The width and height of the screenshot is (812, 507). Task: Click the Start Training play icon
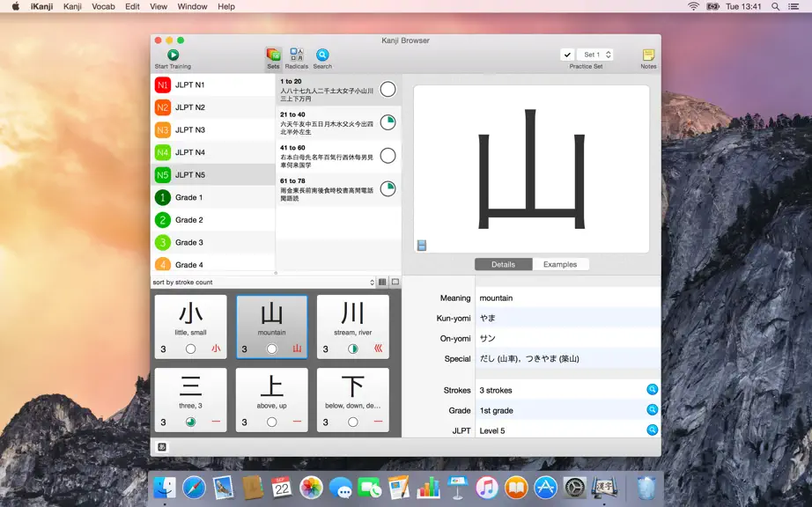coord(173,55)
